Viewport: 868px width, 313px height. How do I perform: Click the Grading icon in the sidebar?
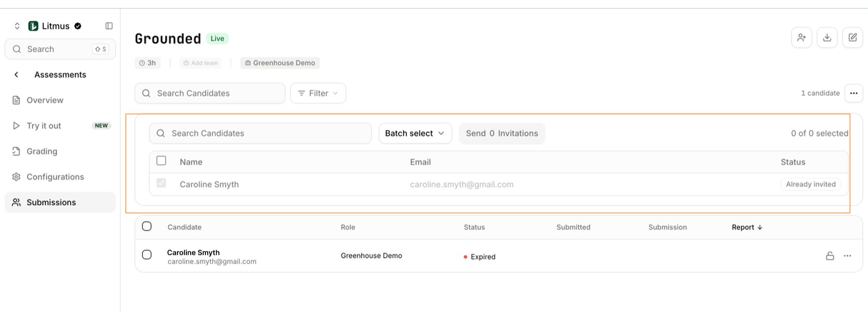pos(17,151)
